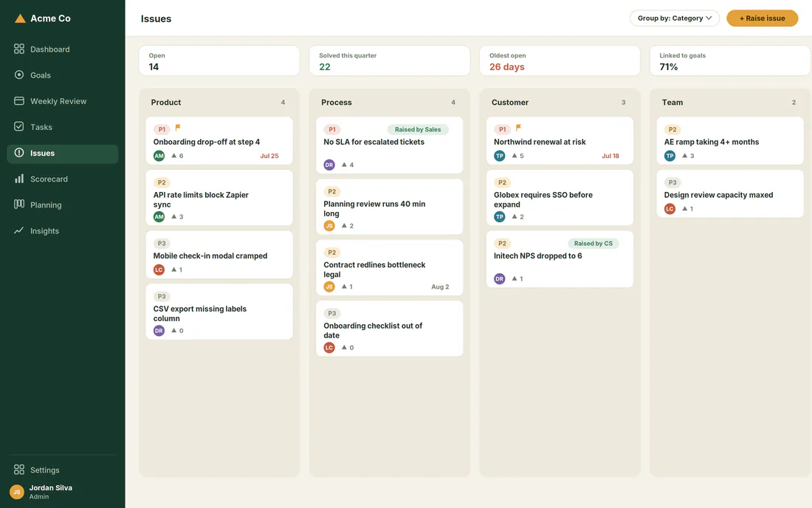The height and width of the screenshot is (508, 812).
Task: Click LC avatar on Onboarding checklist card
Action: [329, 348]
